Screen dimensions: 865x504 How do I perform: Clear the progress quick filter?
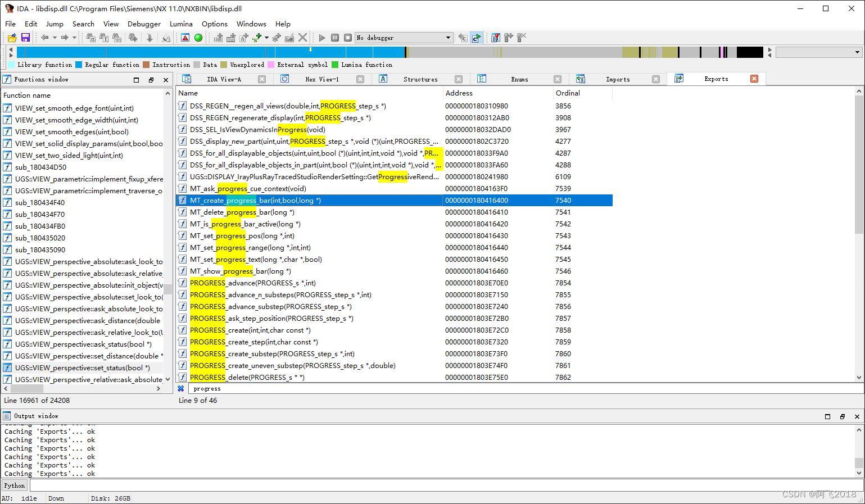[x=181, y=388]
